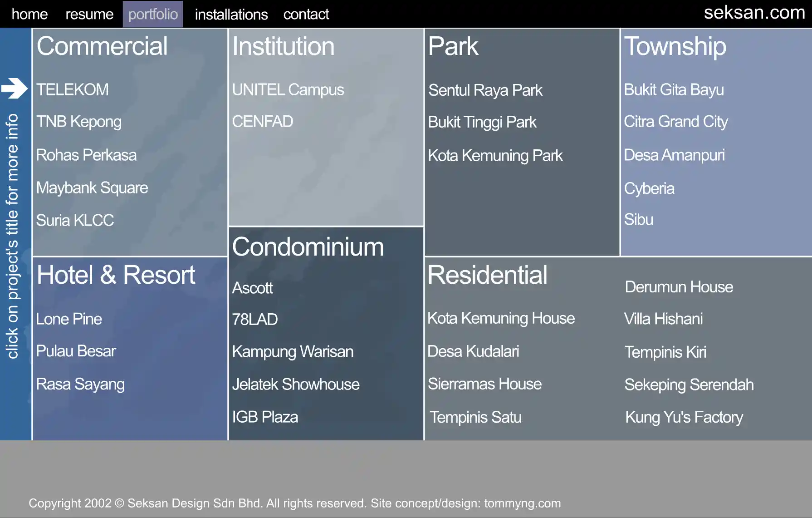The width and height of the screenshot is (812, 518).
Task: Open the Kampung Warisan project
Action: 293,352
